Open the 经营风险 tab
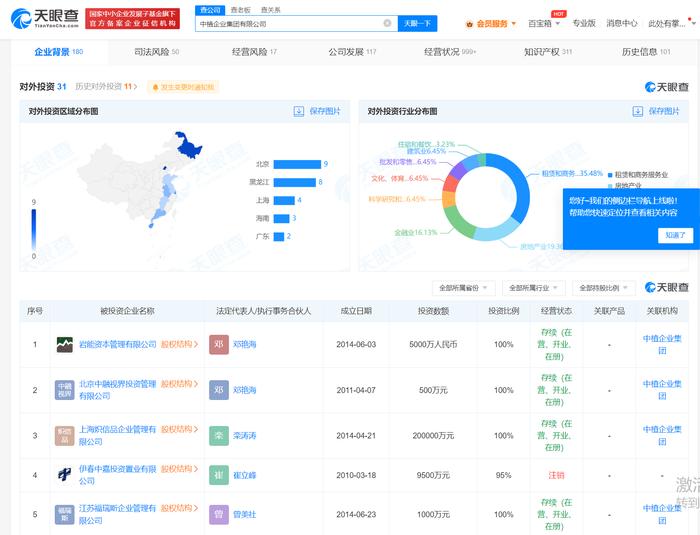 pyautogui.click(x=254, y=52)
